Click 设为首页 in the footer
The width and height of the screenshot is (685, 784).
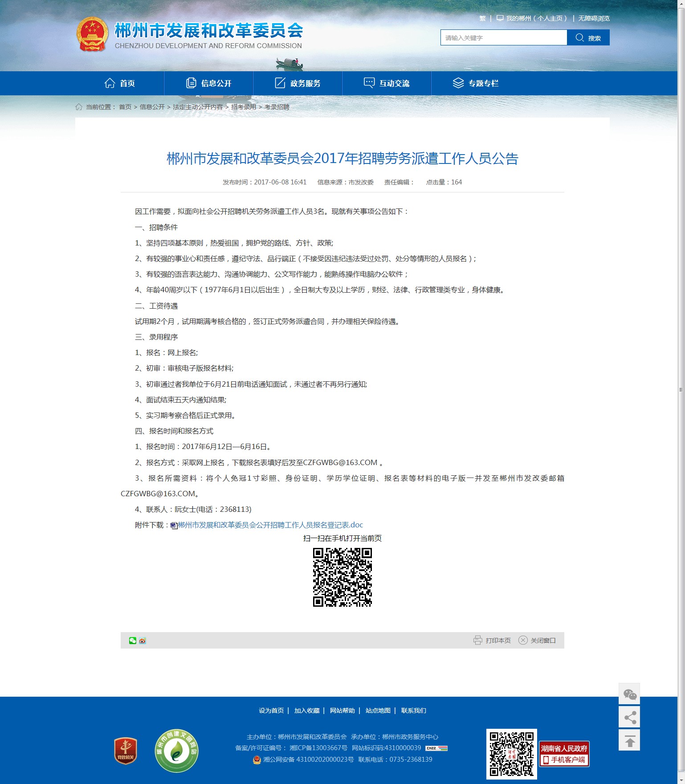pyautogui.click(x=271, y=710)
